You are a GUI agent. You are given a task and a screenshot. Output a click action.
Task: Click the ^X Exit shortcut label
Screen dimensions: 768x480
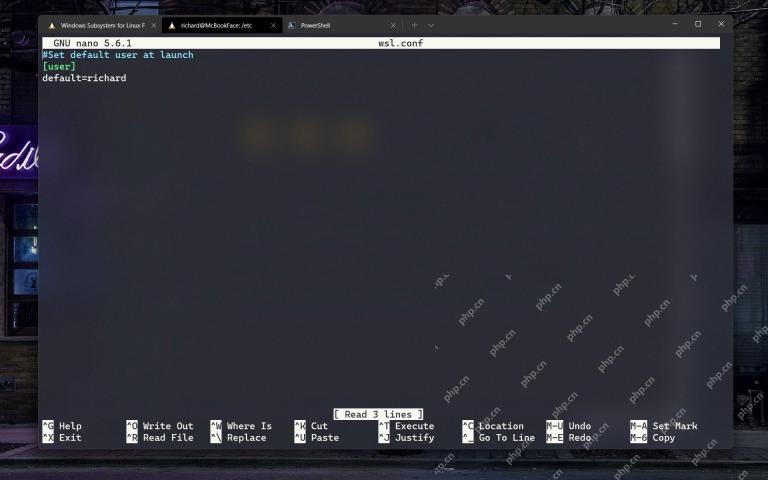(x=62, y=437)
